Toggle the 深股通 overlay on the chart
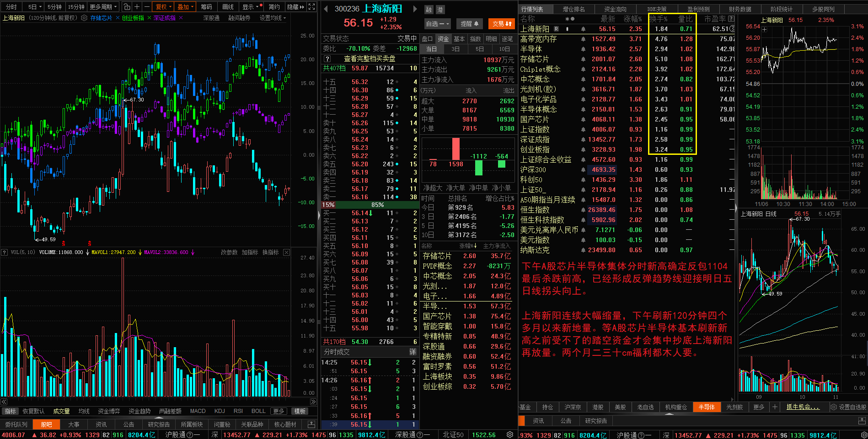This screenshot has height=439, width=868. pyautogui.click(x=211, y=18)
